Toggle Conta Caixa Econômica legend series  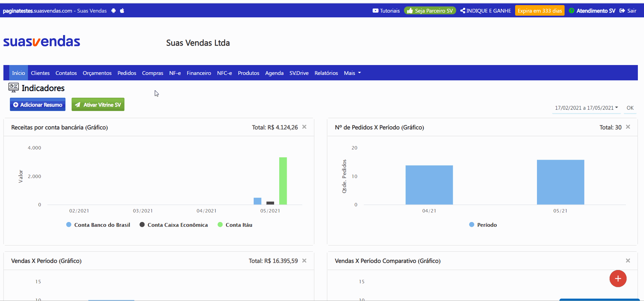[174, 225]
